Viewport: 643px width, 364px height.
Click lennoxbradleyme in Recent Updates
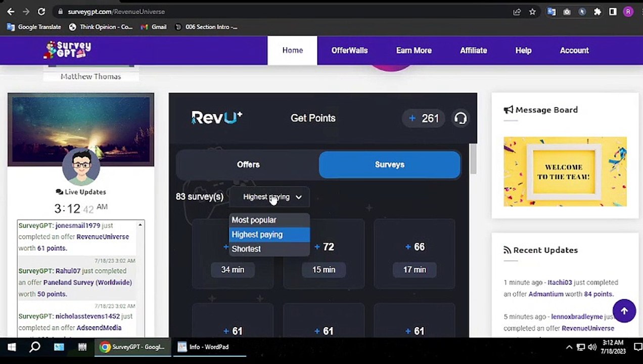point(577,317)
